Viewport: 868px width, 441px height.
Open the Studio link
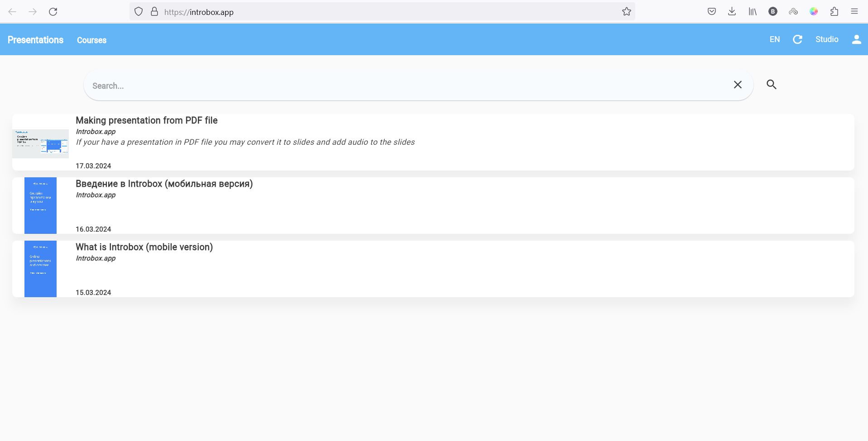(827, 39)
